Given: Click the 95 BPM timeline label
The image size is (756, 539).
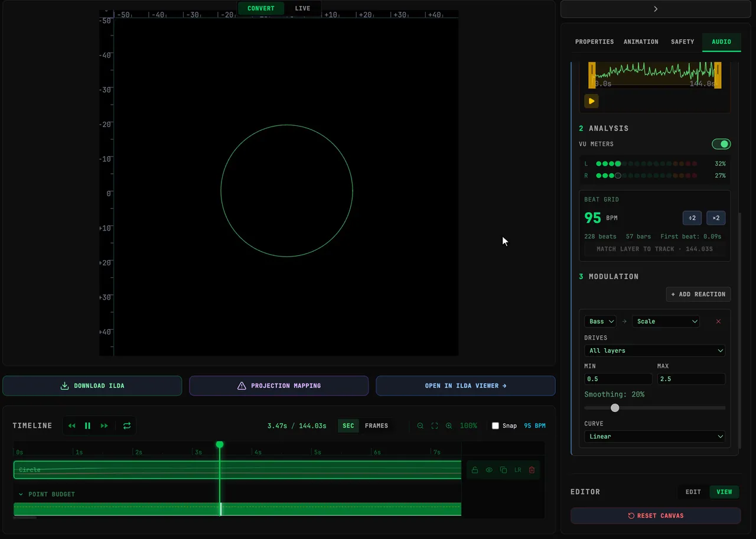Looking at the screenshot, I should point(535,426).
